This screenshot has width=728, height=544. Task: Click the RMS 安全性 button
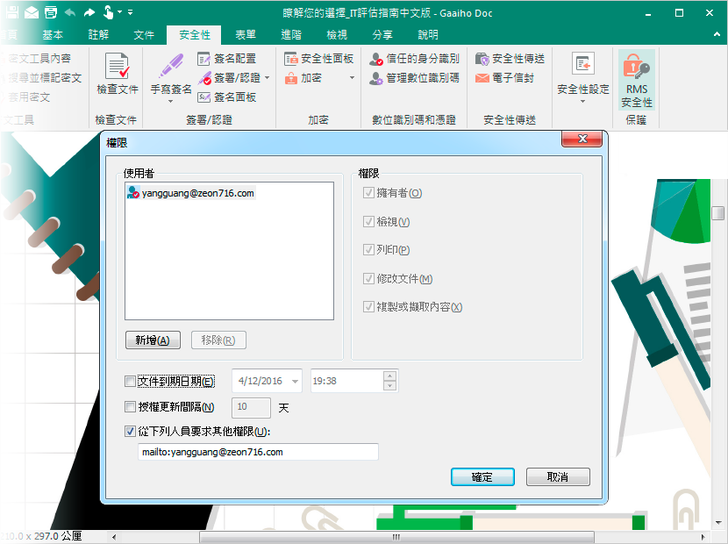637,80
